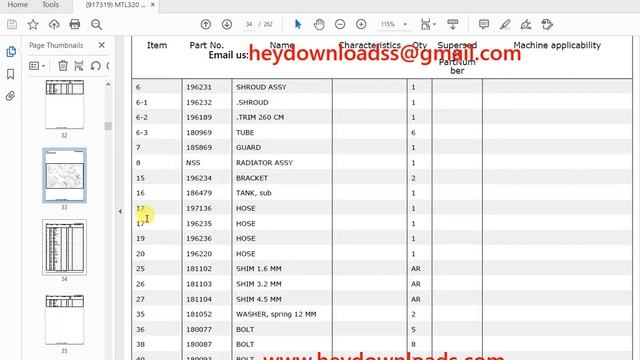Screen dimensions: 640x360
Task: Add a comment with the sticky note icon
Action: pos(484,24)
